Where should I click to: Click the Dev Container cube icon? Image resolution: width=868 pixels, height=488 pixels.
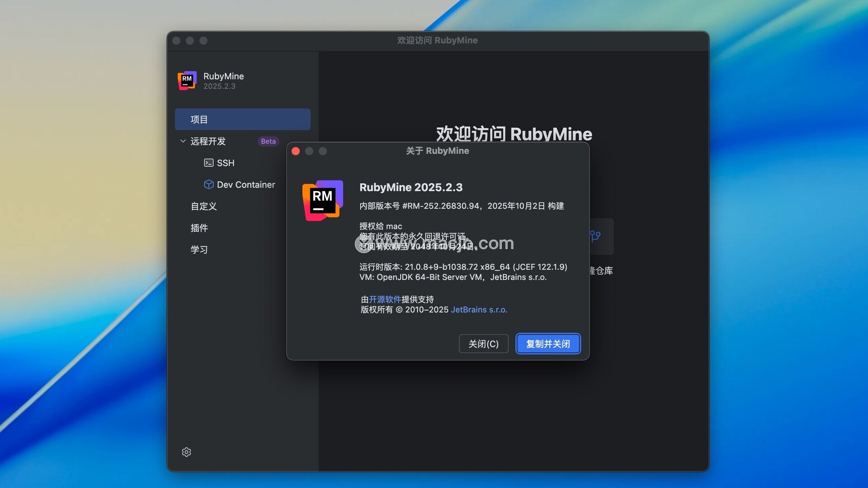coord(208,184)
